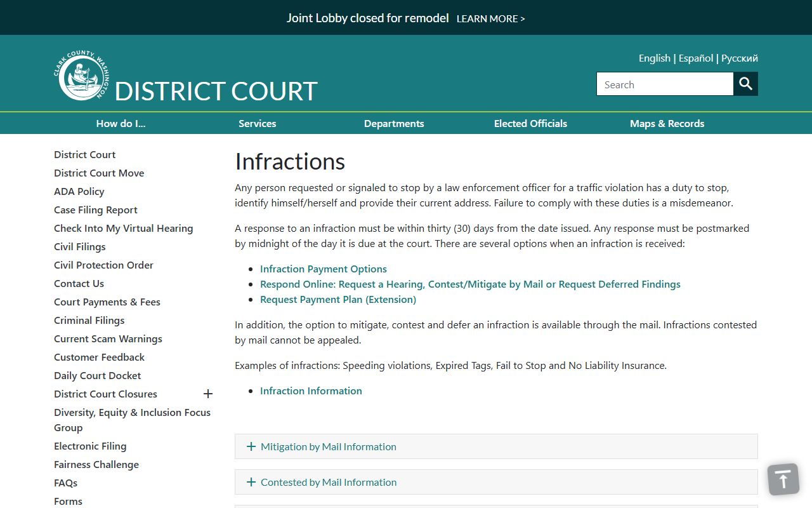Viewport: 812px width, 508px height.
Task: Open Criminal Filings in sidebar
Action: (89, 320)
